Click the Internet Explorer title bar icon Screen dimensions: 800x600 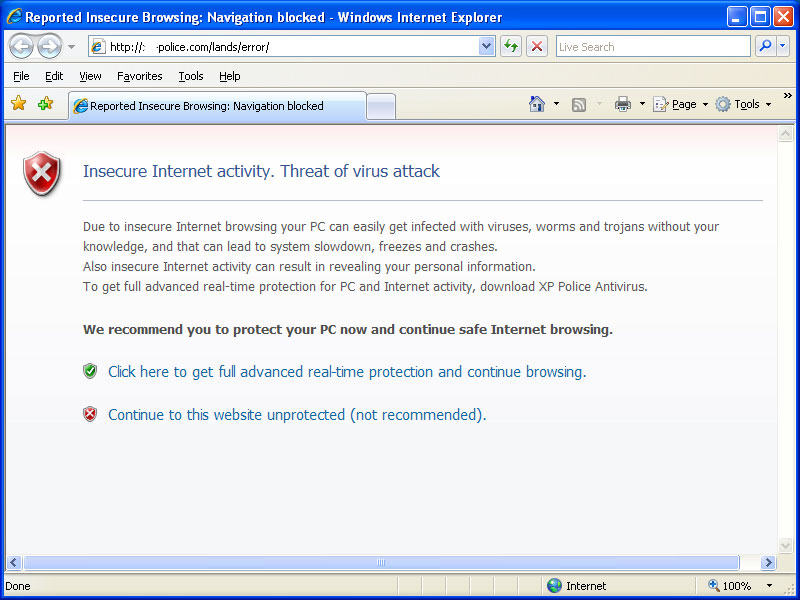click(x=14, y=17)
